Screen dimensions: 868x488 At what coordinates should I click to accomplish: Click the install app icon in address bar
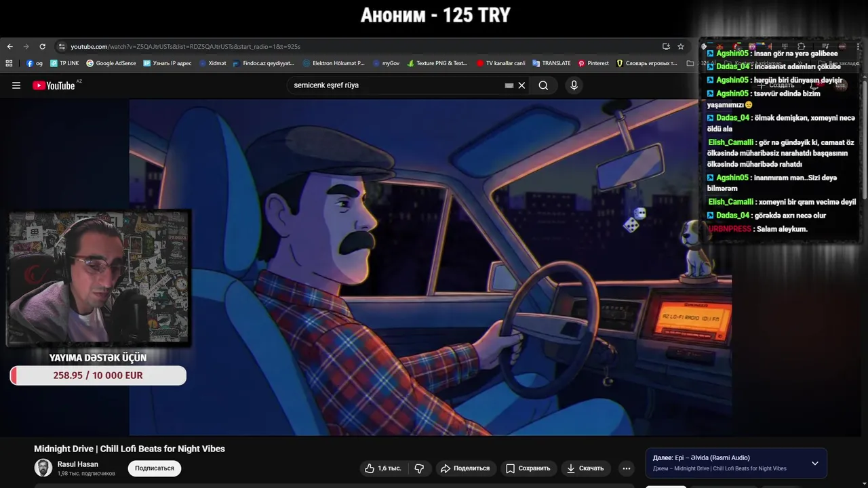click(x=666, y=47)
